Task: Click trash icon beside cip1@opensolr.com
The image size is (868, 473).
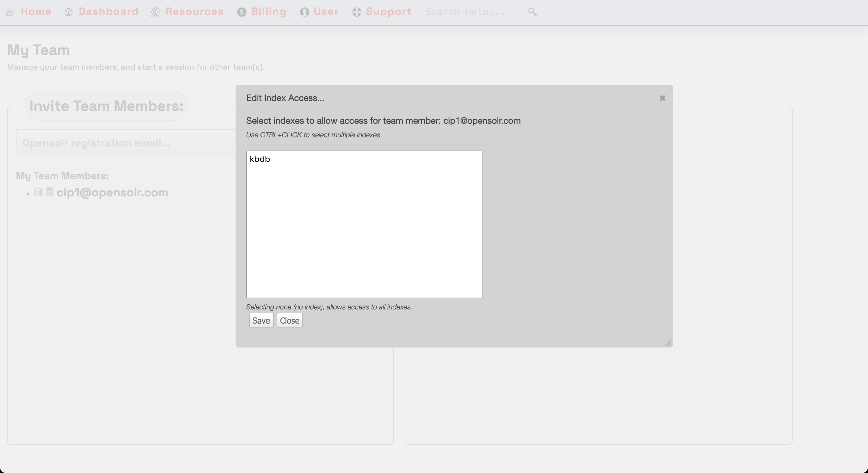Action: click(38, 192)
